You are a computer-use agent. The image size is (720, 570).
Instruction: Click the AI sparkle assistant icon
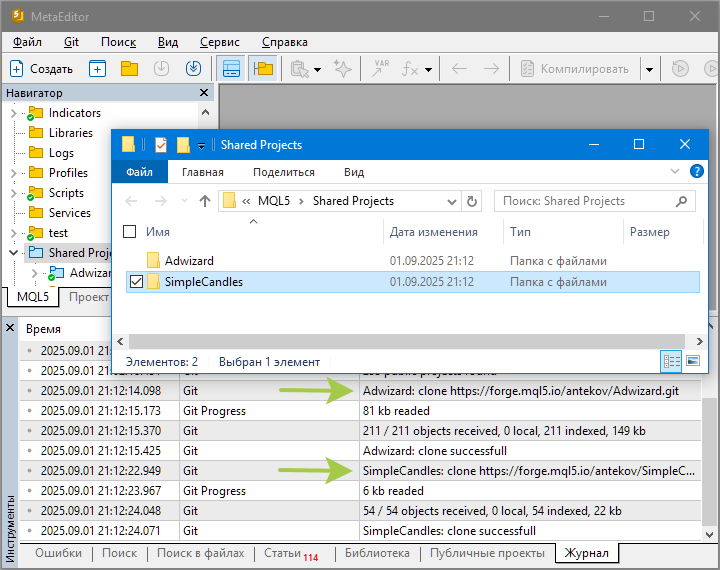tap(343, 69)
